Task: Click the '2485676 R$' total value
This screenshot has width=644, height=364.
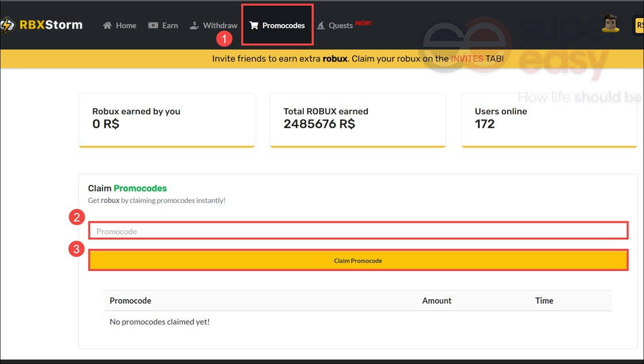Action: pos(319,124)
